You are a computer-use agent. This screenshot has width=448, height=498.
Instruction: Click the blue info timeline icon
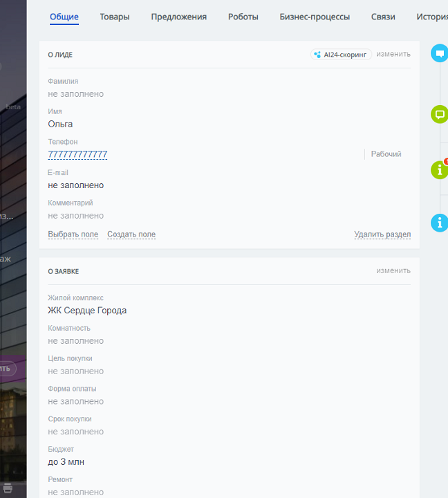coord(440,223)
